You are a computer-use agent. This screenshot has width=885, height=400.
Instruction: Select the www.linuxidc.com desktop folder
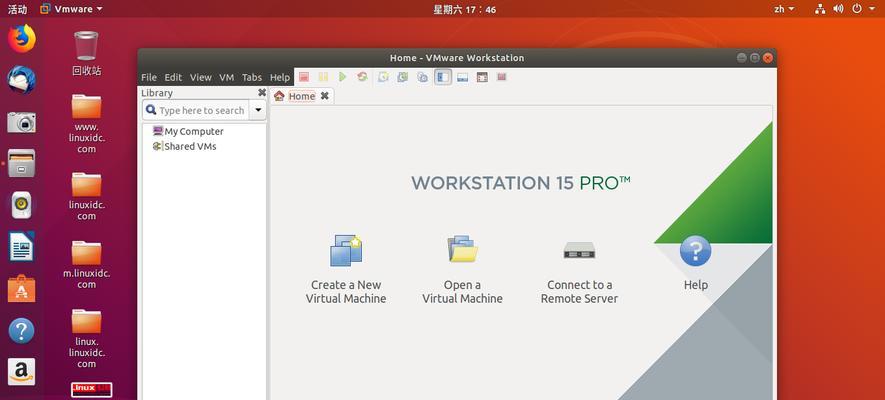[86, 124]
